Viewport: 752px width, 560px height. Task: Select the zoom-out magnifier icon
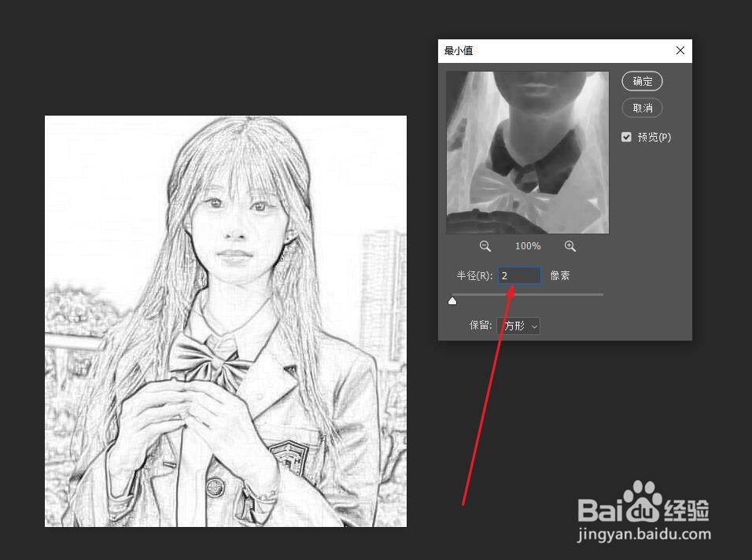point(485,245)
